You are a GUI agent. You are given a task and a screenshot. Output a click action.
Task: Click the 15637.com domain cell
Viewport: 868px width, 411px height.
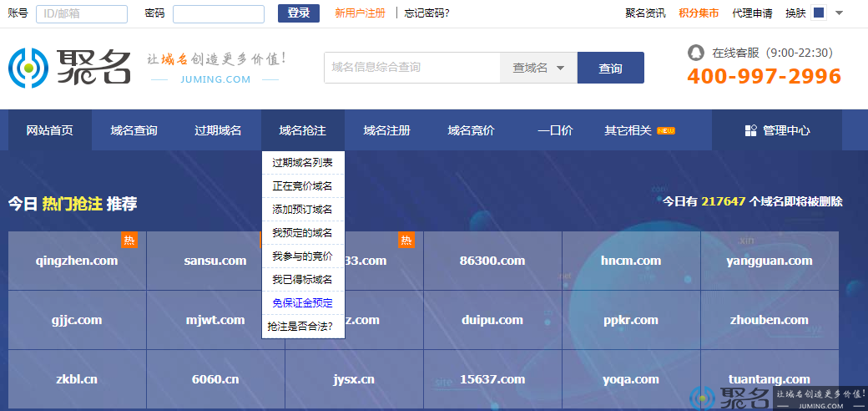click(x=492, y=379)
